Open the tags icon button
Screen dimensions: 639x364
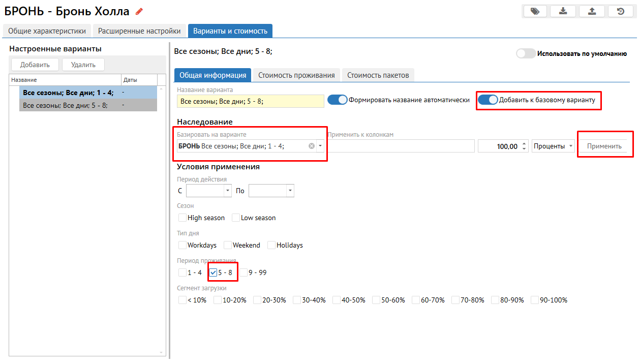tap(535, 11)
